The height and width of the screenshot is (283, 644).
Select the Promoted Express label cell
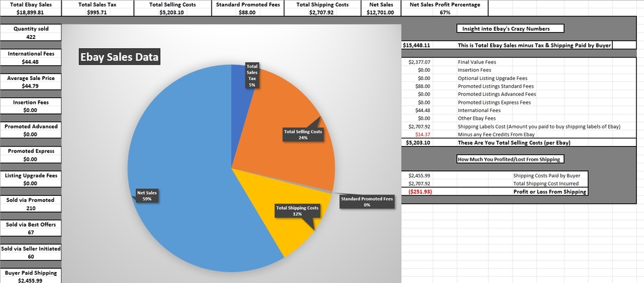pyautogui.click(x=31, y=151)
